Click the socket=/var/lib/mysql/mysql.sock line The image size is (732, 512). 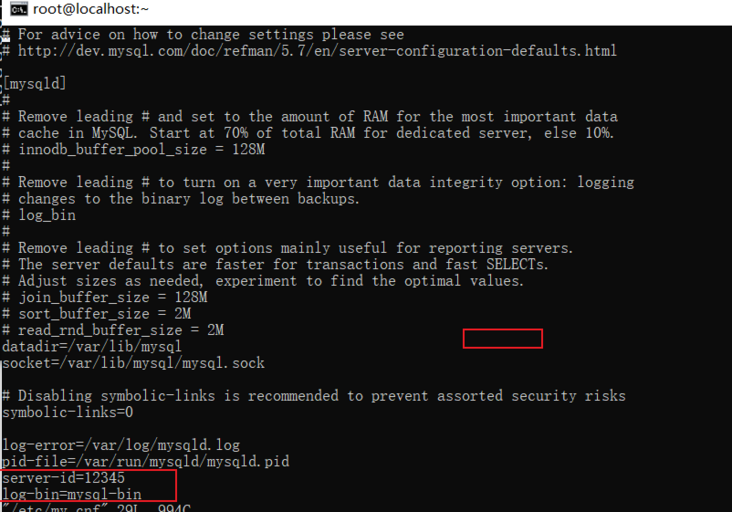[133, 363]
